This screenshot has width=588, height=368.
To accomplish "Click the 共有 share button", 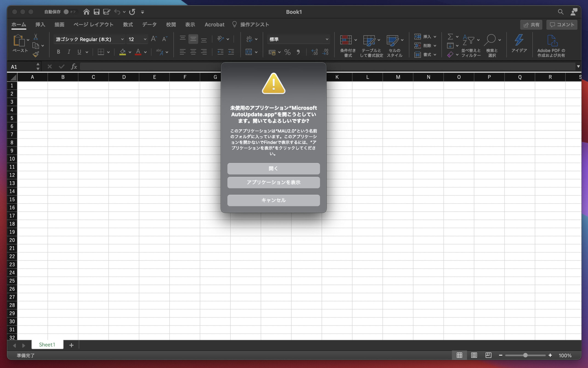I will pos(531,25).
